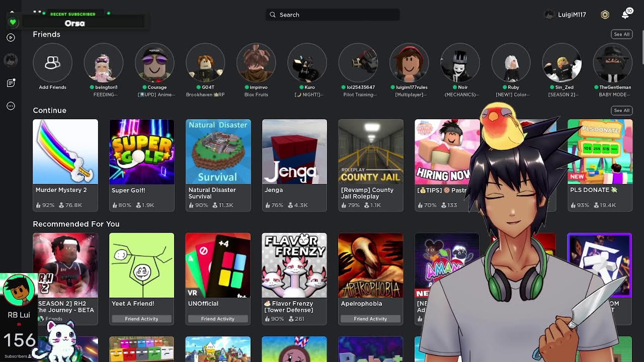Open friend impinvo's avatar
644x362 pixels.
pyautogui.click(x=256, y=63)
